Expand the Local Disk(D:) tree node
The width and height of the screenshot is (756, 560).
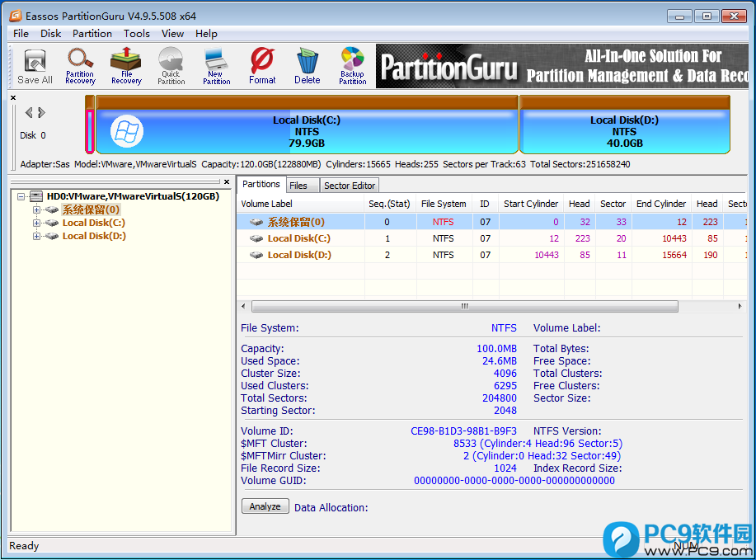pos(36,236)
